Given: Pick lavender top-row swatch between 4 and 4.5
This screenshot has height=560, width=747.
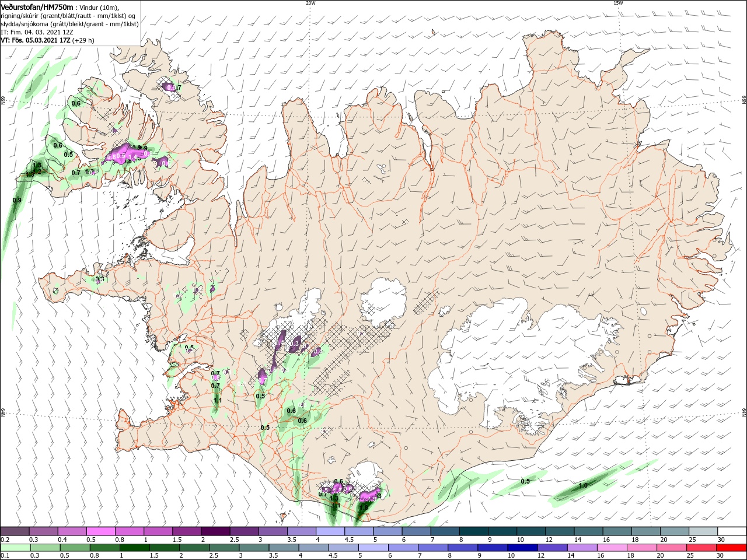Looking at the screenshot, I should (x=330, y=531).
